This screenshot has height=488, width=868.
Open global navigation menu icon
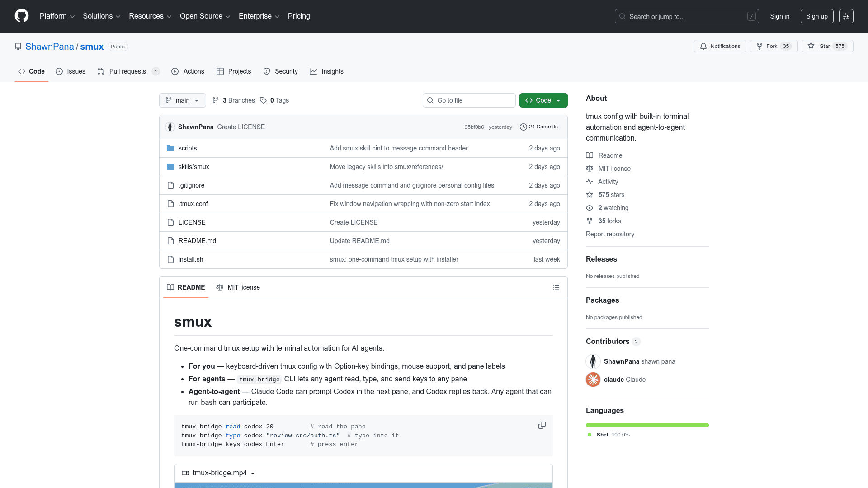846,16
